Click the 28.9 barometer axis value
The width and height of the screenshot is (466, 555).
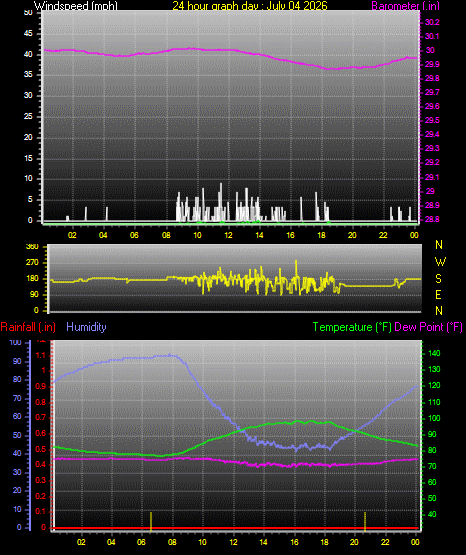[x=432, y=205]
